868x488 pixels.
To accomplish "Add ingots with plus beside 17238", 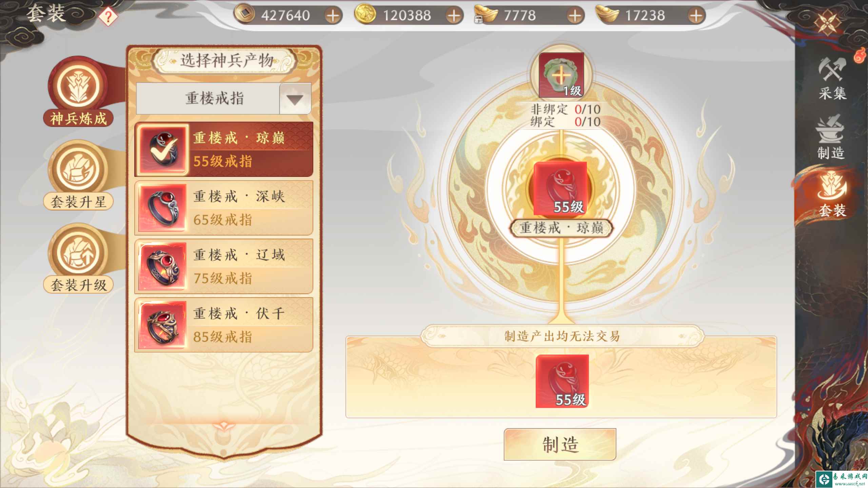I will [x=696, y=16].
